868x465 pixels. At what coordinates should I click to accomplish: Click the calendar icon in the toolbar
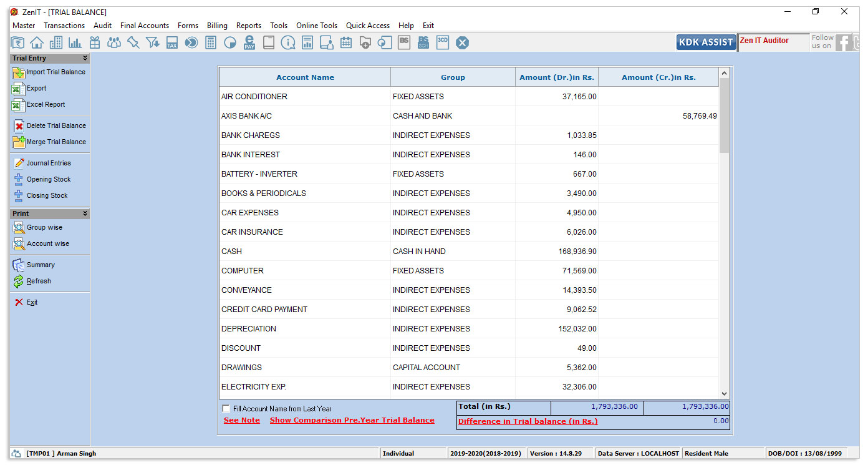click(346, 42)
